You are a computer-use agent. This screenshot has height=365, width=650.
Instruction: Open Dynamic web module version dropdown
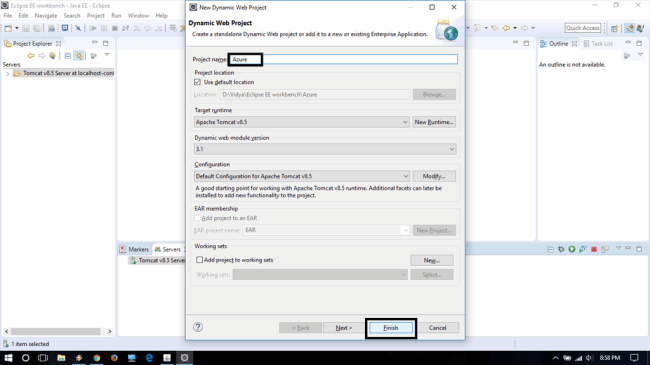click(x=325, y=149)
